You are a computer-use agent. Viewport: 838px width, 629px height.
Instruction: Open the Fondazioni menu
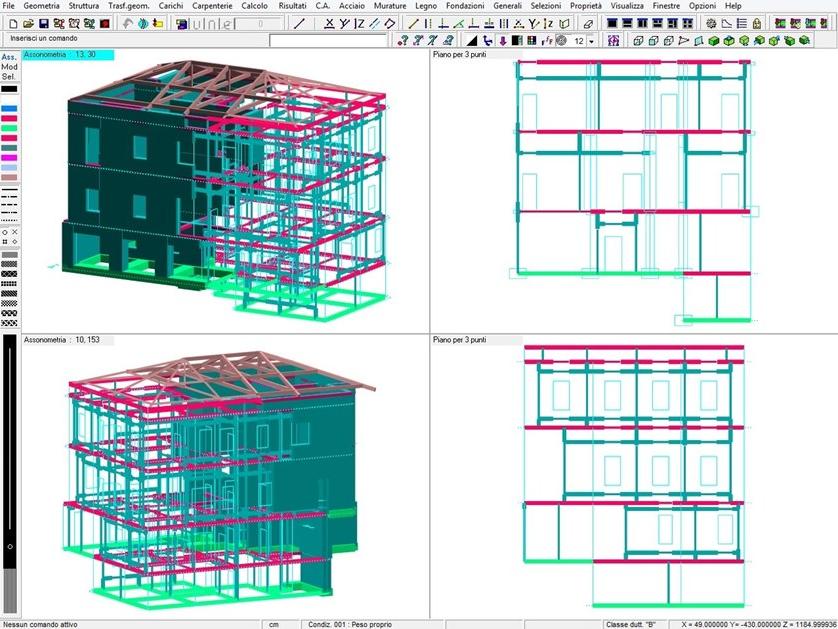465,6
